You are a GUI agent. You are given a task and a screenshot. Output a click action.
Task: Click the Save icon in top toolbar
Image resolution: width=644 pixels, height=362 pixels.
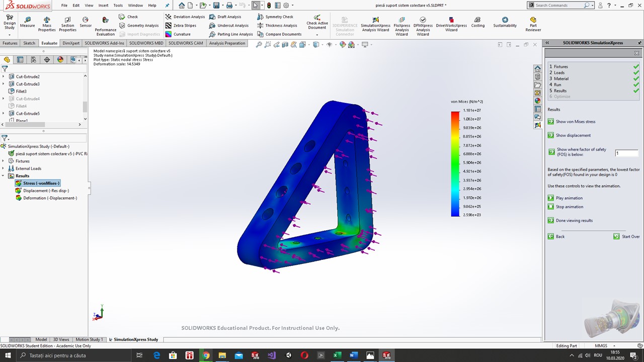[x=216, y=6]
